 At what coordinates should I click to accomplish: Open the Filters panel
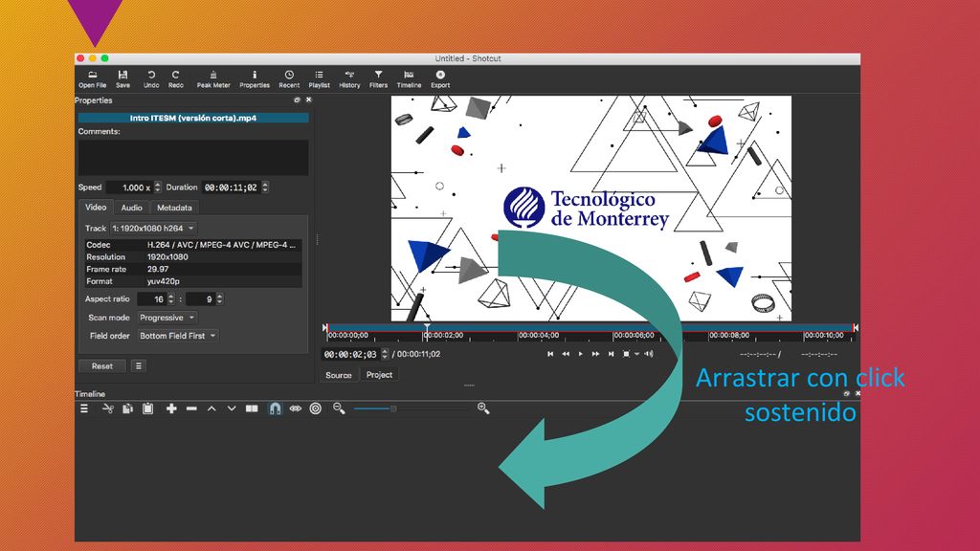tap(378, 79)
